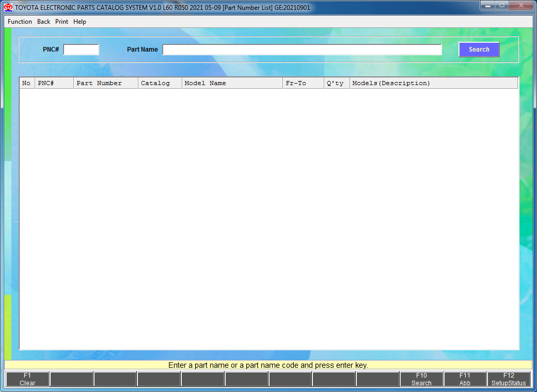Click the Q'ty column header
Image resolution: width=537 pixels, height=392 pixels.
(x=337, y=83)
